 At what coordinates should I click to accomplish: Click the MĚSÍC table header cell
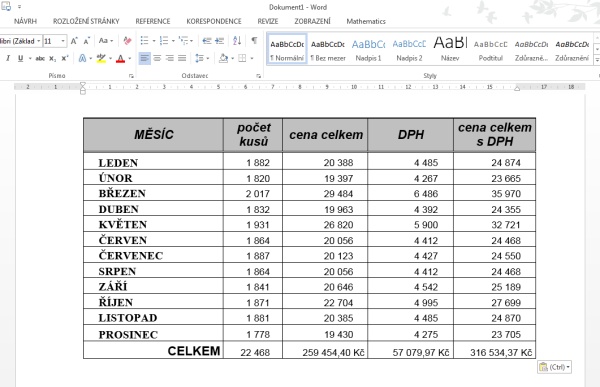coord(153,135)
